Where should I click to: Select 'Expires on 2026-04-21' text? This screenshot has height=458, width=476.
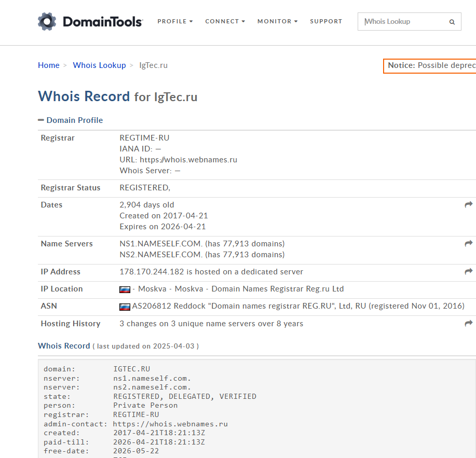tap(162, 227)
